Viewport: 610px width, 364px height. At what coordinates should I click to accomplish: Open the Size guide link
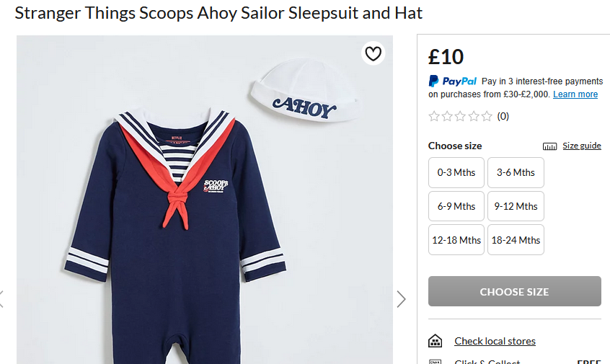(581, 146)
